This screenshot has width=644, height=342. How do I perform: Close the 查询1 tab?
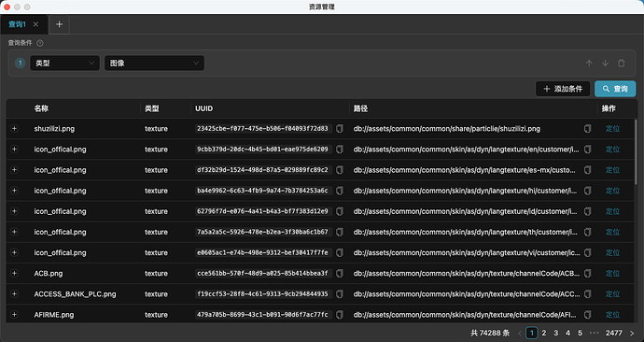35,24
